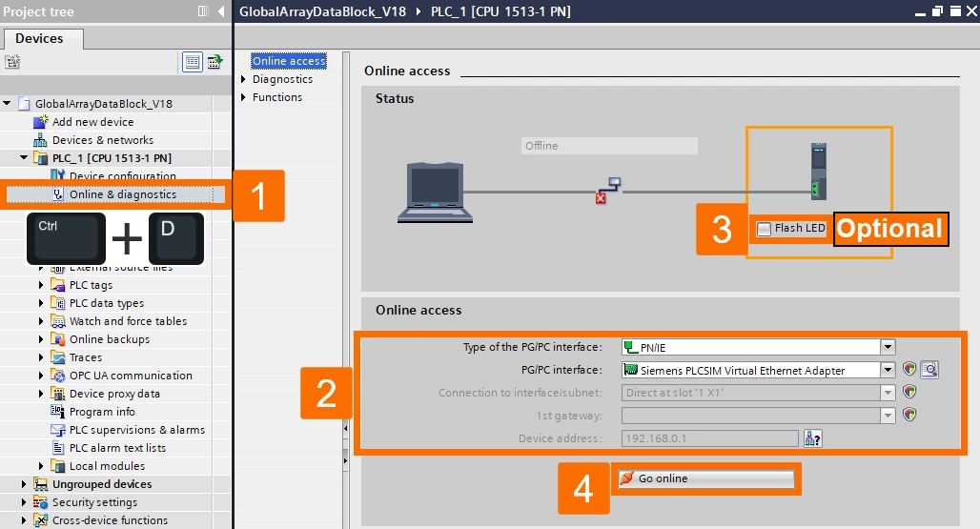980x529 pixels.
Task: Click Device address field 192.168.0.1
Action: (x=710, y=438)
